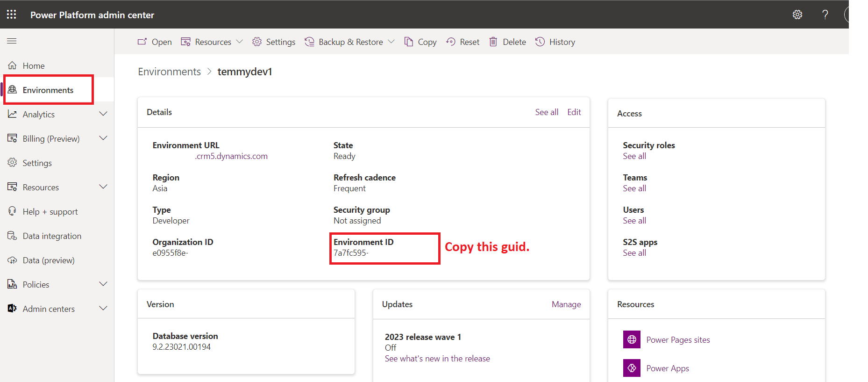Click the Billing (Preview) icon
Screen dimensions: 868x382
(x=12, y=138)
